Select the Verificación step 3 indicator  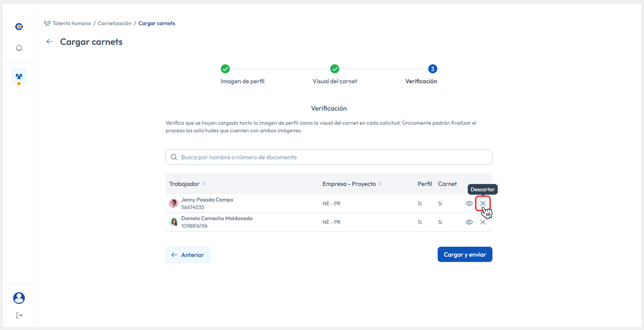click(433, 69)
